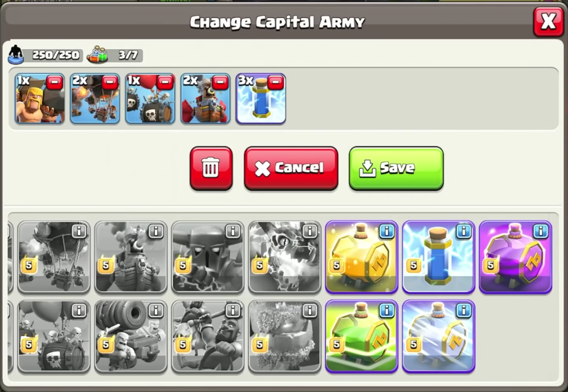This screenshot has height=392, width=568.
Task: Select the grayed-out Super P.E.K.K.A troop
Action: click(x=207, y=257)
